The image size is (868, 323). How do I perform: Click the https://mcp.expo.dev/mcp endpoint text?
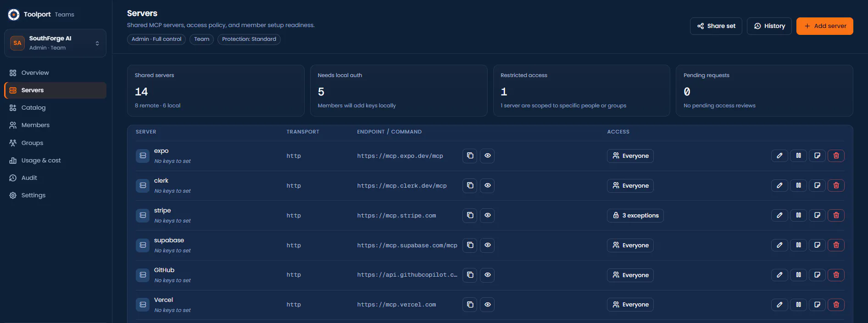coord(400,156)
